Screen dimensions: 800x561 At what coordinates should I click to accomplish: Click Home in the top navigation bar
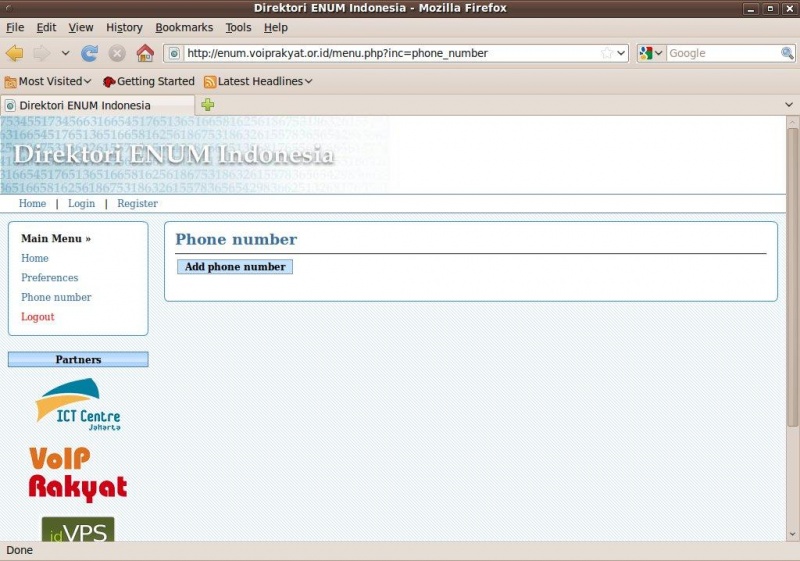coord(32,203)
